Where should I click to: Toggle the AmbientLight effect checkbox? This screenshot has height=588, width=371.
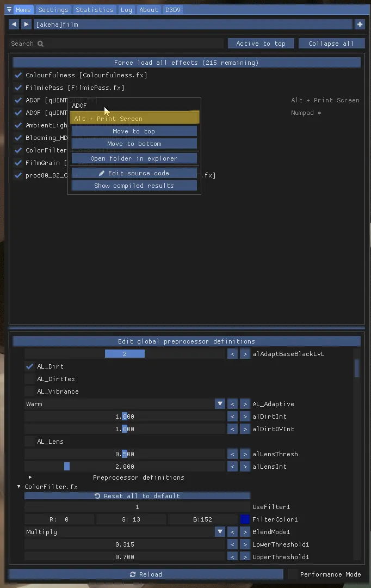(18, 125)
